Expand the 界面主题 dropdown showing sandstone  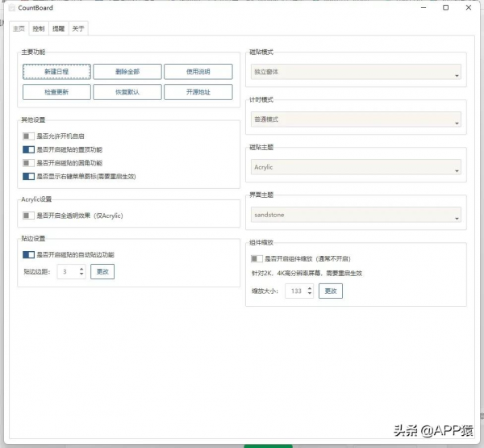tap(356, 216)
